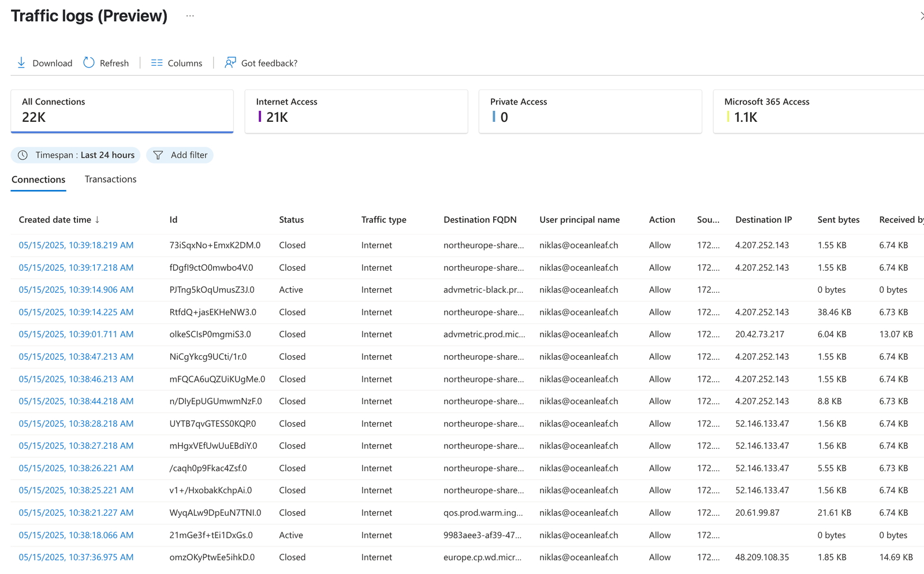This screenshot has width=924, height=574.
Task: Switch to the Transactions tab
Action: (110, 179)
